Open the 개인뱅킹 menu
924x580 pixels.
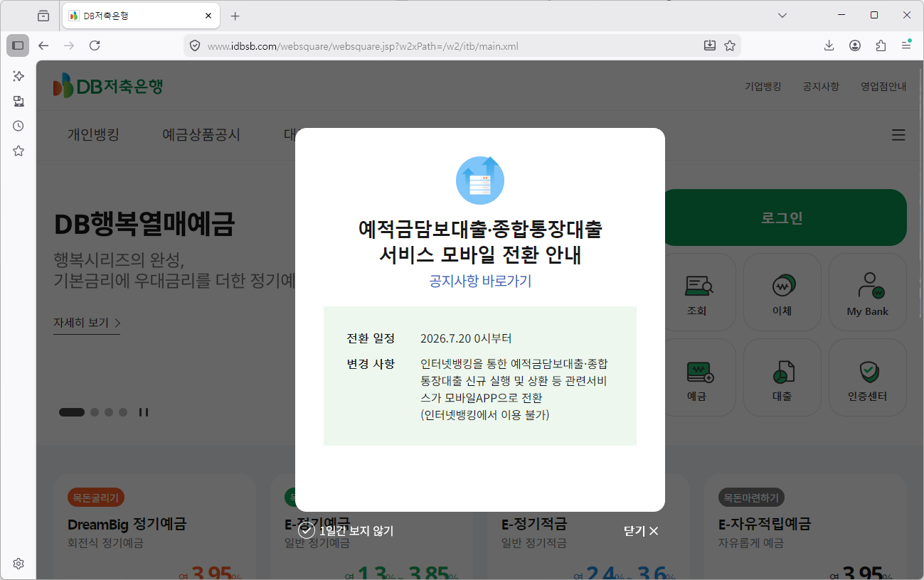93,135
